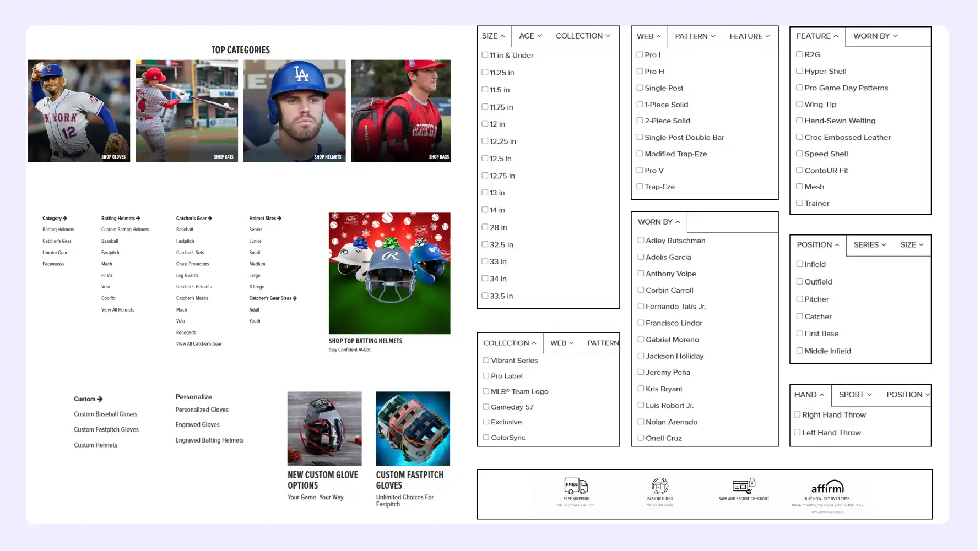The height and width of the screenshot is (551, 980).
Task: Click the arrow next to Custom heading
Action: [100, 399]
